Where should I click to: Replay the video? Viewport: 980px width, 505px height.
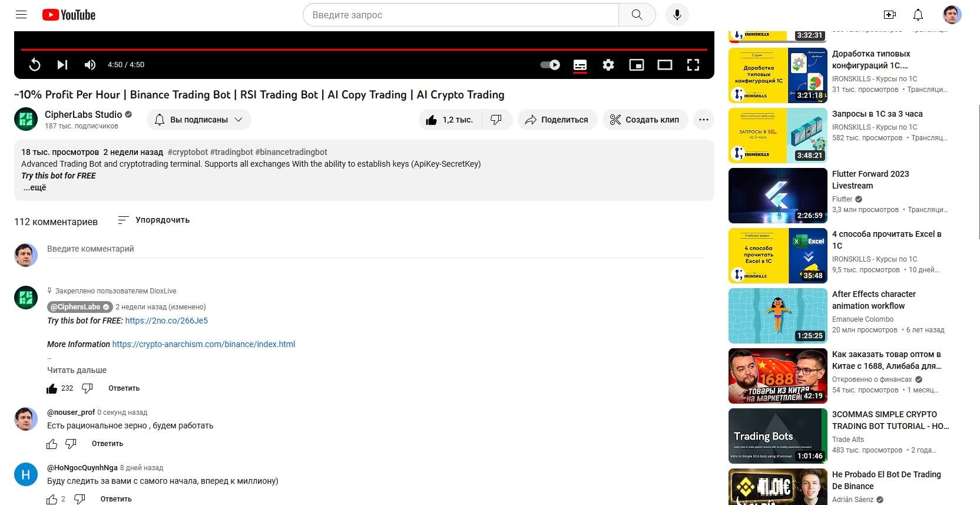click(35, 65)
